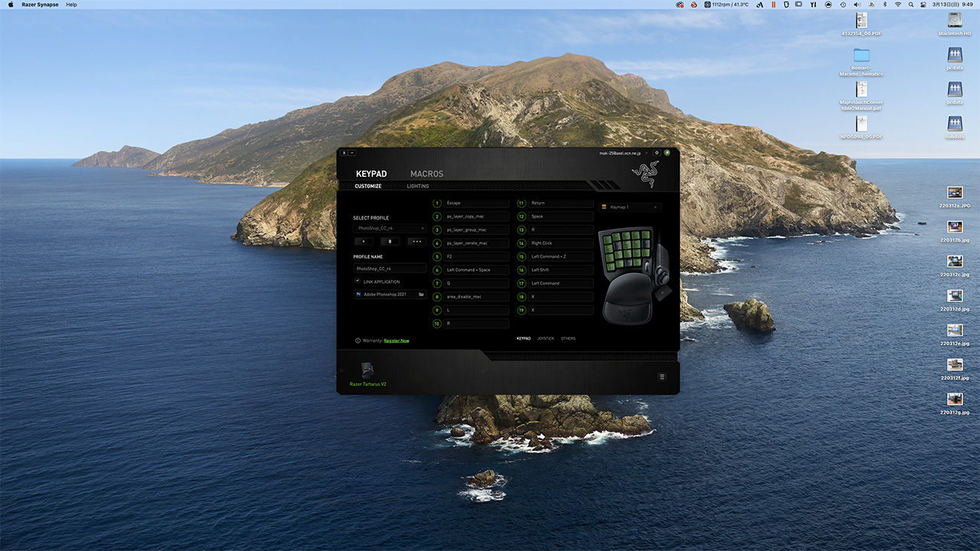
Task: Select key number 10 circle icon
Action: (437, 324)
